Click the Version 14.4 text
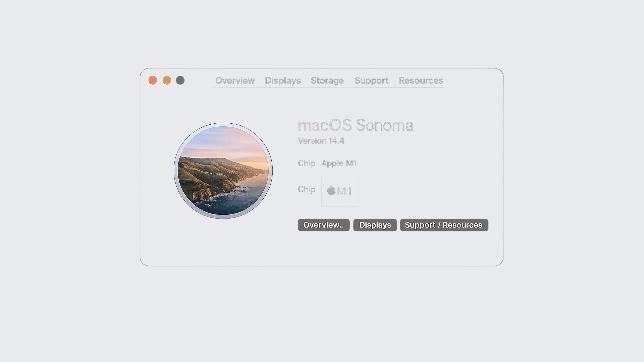 click(x=321, y=141)
